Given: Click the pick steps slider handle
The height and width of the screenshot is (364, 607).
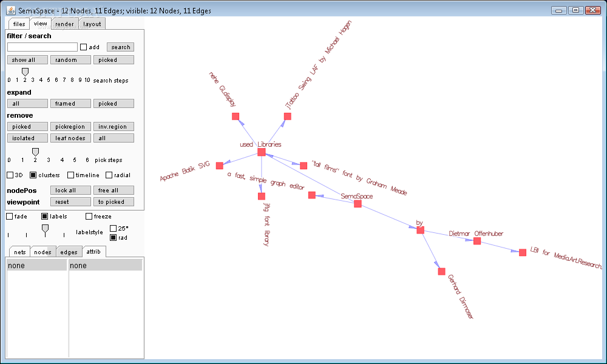Looking at the screenshot, I should tap(35, 152).
